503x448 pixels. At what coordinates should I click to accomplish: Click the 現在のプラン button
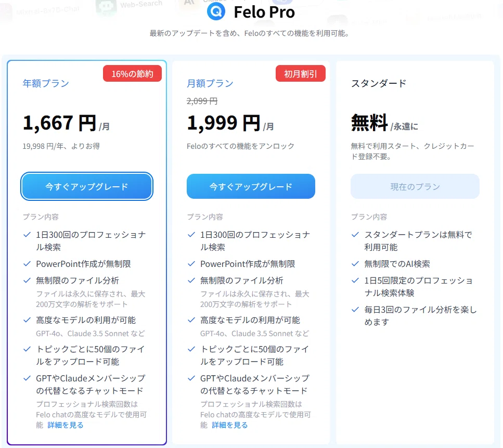(415, 186)
